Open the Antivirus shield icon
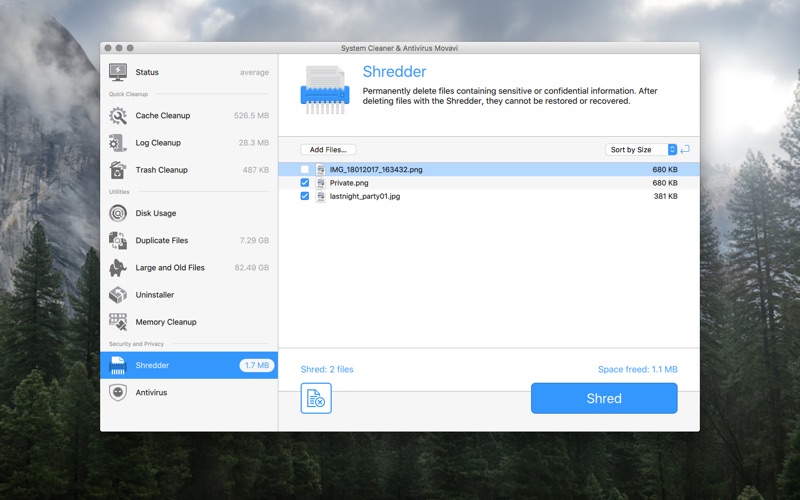This screenshot has width=800, height=500. point(118,393)
